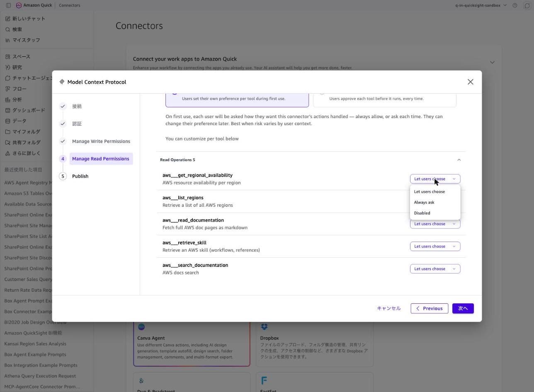Screen dimensions: 534x392
Task: Open 'Athena Query Execution Request' recent item
Action: pos(40,376)
